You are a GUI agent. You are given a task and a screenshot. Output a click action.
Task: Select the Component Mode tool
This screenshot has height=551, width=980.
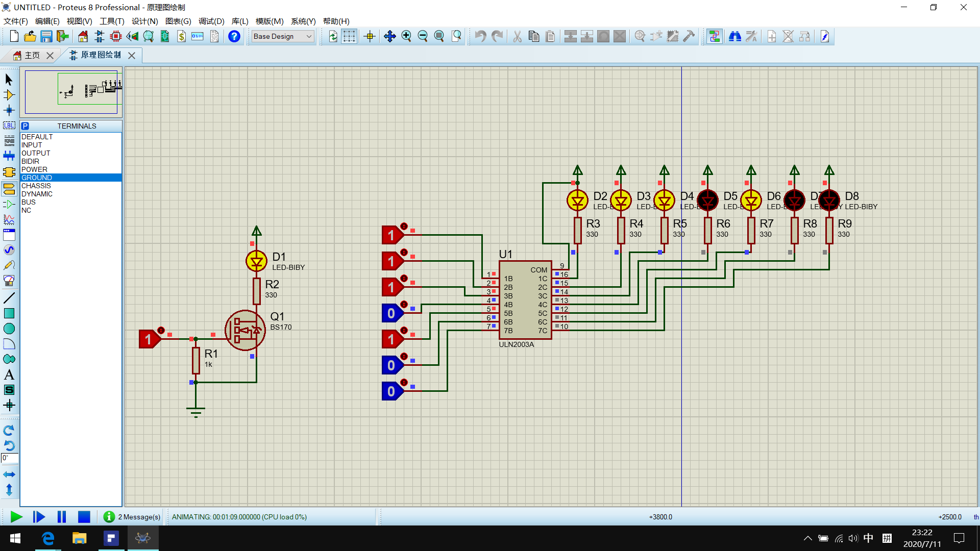point(9,95)
